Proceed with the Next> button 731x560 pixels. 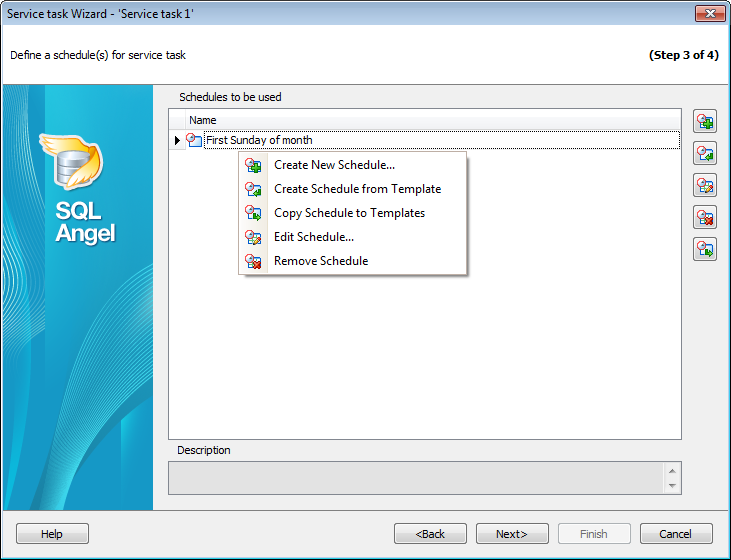pos(512,533)
